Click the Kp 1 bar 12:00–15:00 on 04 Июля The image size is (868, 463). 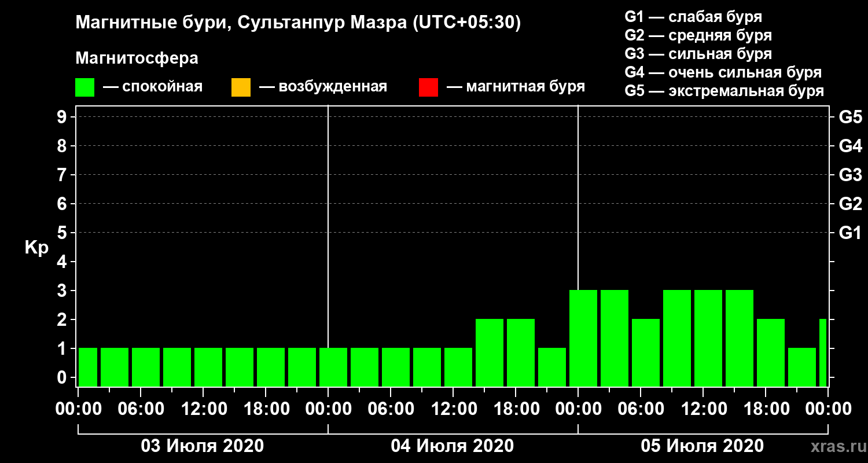pyautogui.click(x=458, y=367)
